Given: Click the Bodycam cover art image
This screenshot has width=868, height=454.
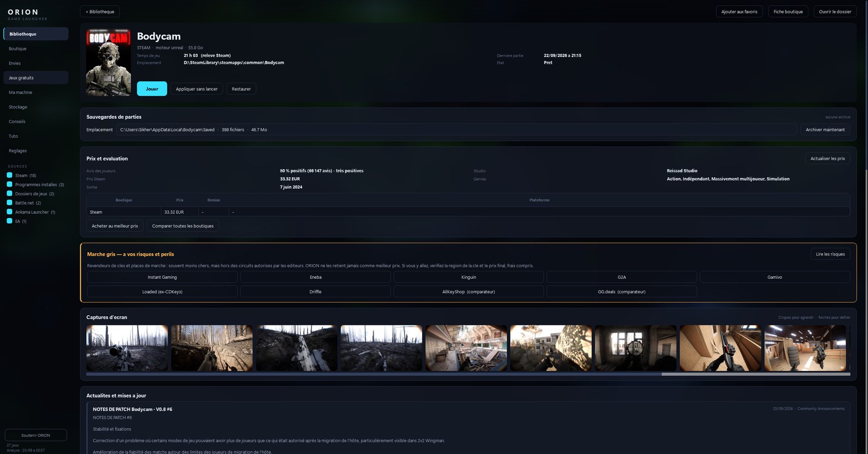Looking at the screenshot, I should [x=108, y=62].
